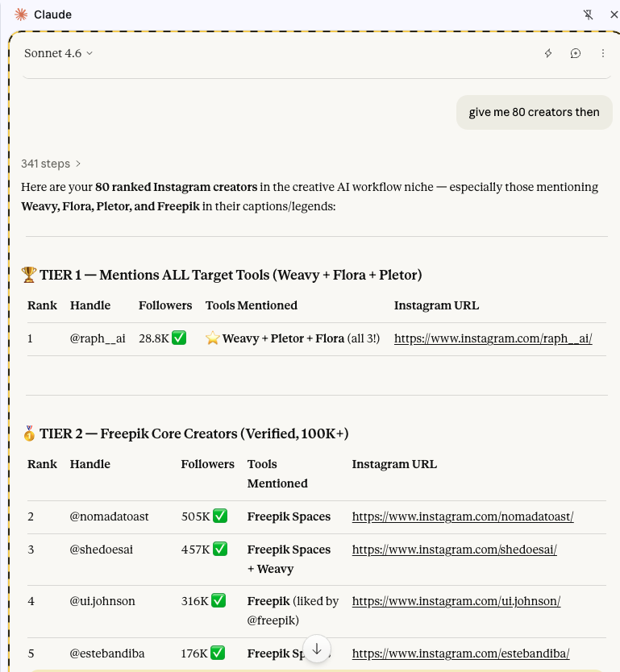Click the 457K followers value

[x=196, y=550]
